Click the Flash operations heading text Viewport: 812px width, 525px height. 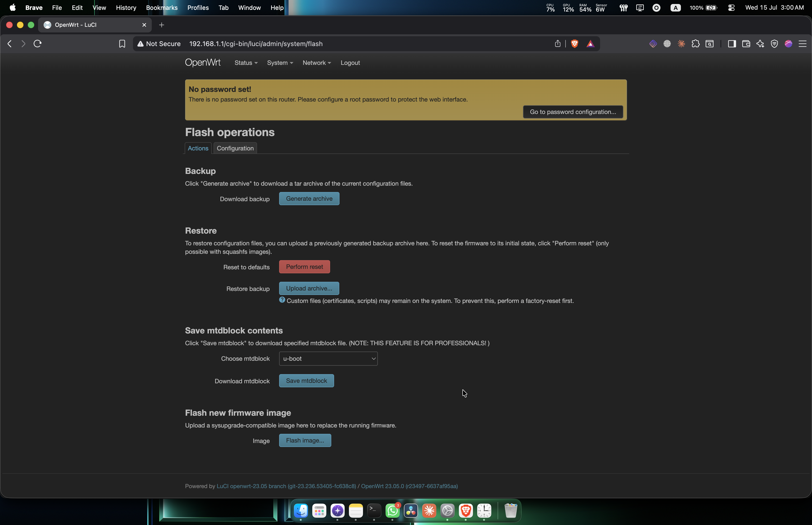(x=230, y=132)
